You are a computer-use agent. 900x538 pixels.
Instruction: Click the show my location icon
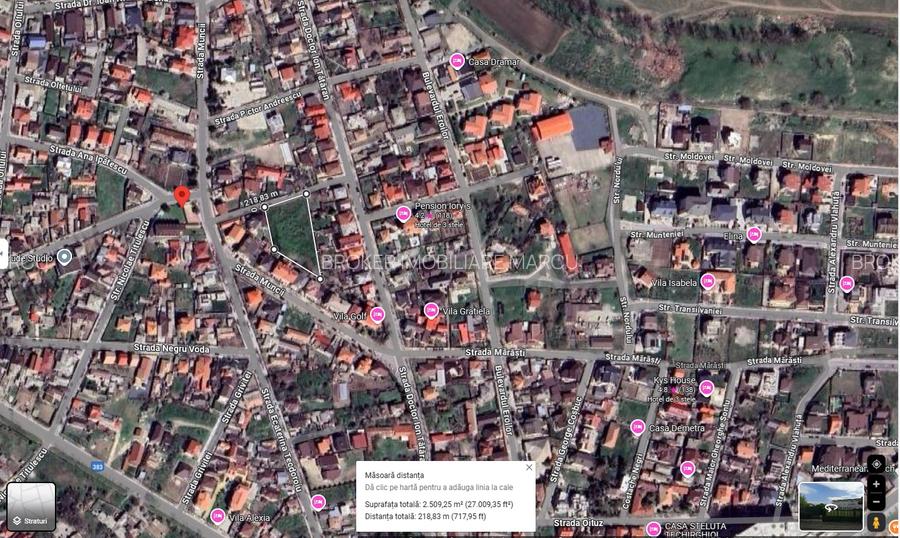tap(876, 463)
